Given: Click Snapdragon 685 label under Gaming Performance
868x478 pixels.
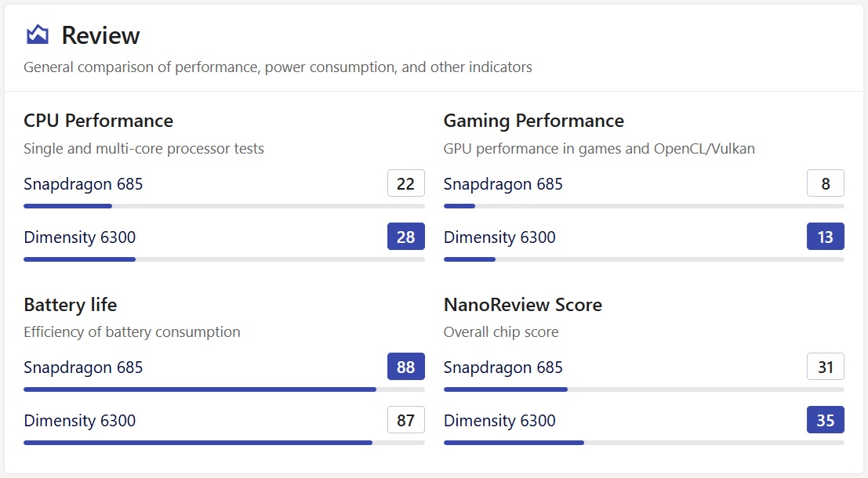Looking at the screenshot, I should [x=503, y=184].
